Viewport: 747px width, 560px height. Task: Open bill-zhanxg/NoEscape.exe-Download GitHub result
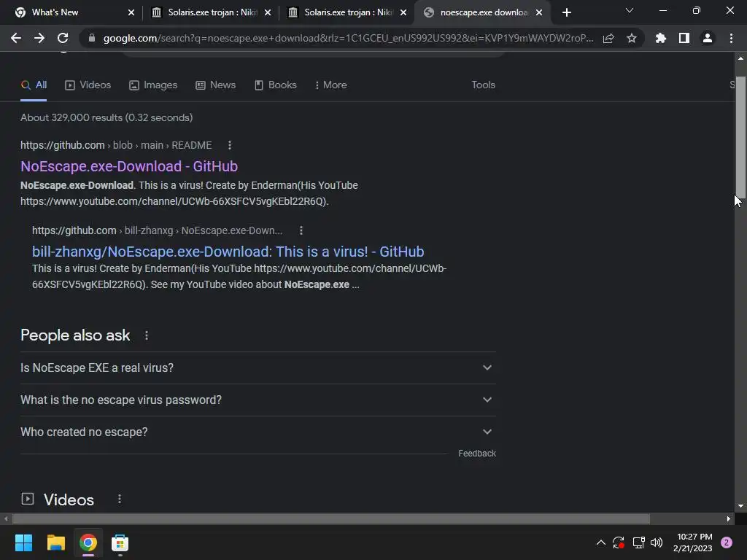click(228, 252)
